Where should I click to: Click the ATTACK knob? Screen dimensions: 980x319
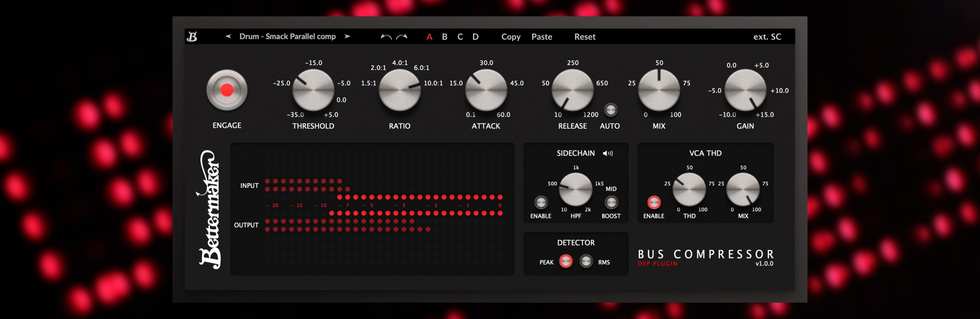click(x=486, y=90)
